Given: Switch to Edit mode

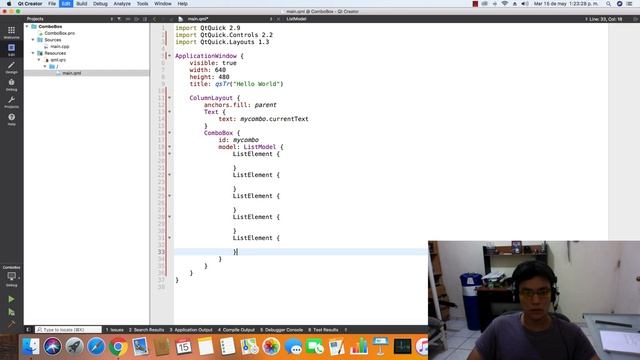Looking at the screenshot, I should (11, 49).
